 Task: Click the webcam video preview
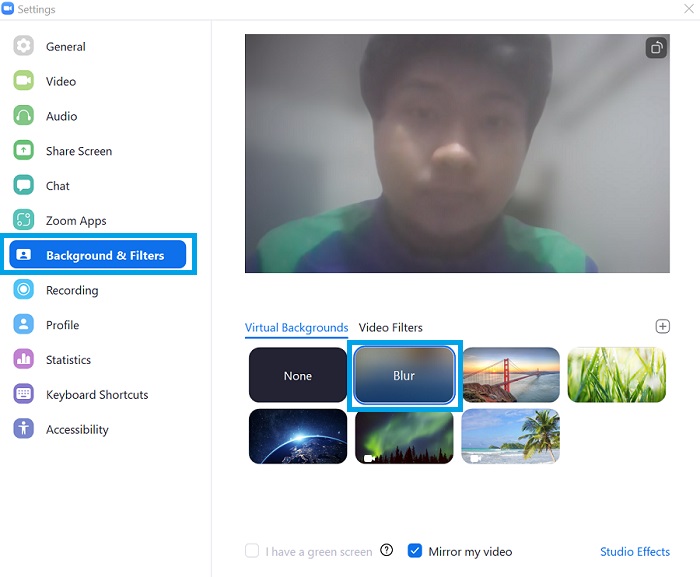click(x=457, y=153)
